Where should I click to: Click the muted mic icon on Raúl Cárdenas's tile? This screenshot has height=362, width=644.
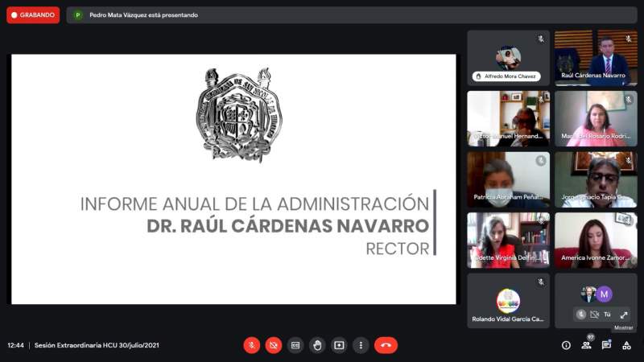pos(629,39)
